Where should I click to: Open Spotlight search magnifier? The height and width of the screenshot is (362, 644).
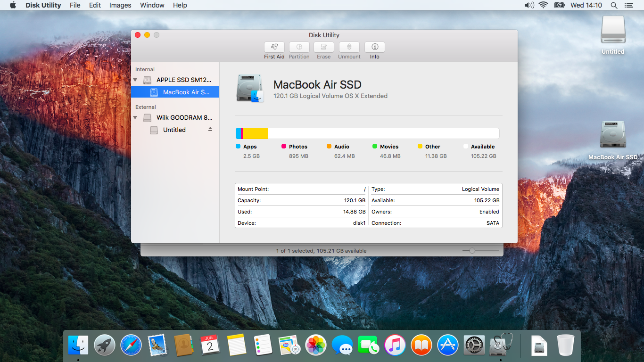pyautogui.click(x=614, y=5)
